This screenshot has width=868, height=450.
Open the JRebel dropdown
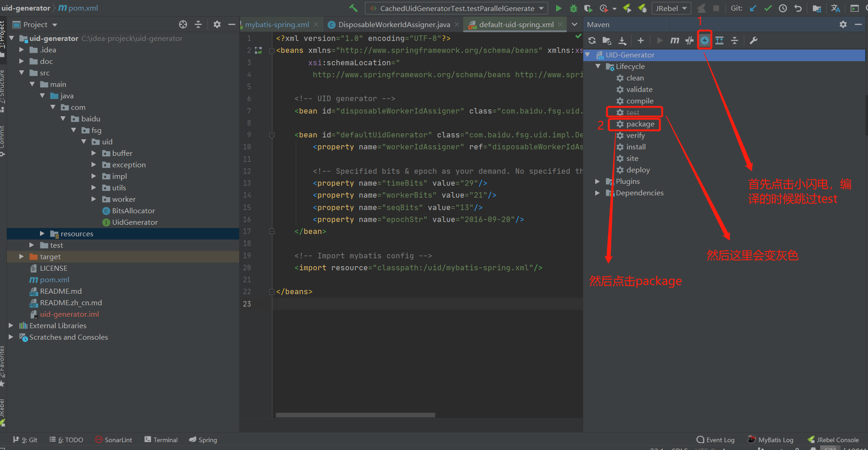click(x=672, y=8)
